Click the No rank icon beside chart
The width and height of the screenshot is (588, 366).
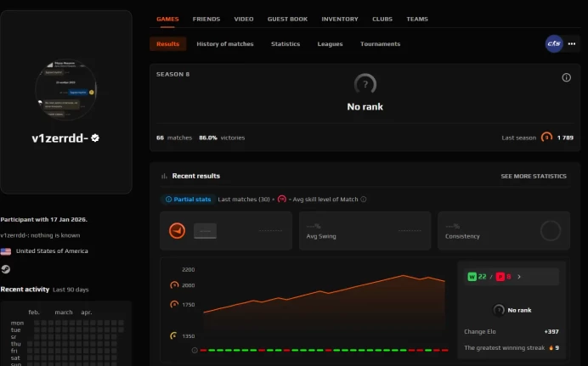click(x=499, y=310)
